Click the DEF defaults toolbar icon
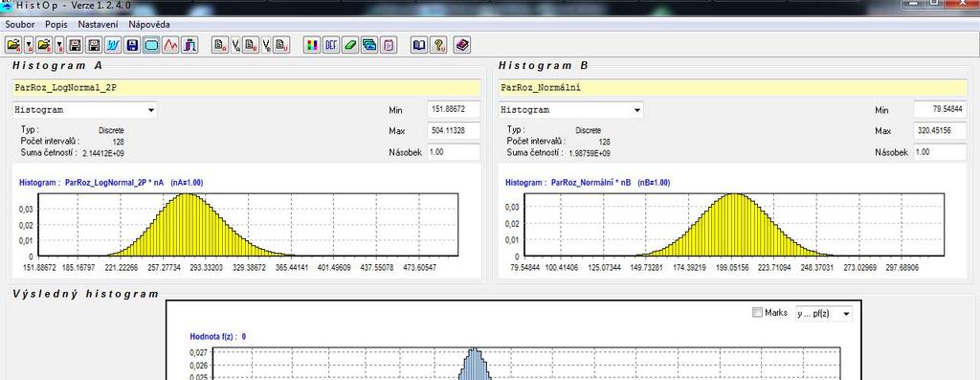This screenshot has height=380, width=980. pyautogui.click(x=331, y=45)
